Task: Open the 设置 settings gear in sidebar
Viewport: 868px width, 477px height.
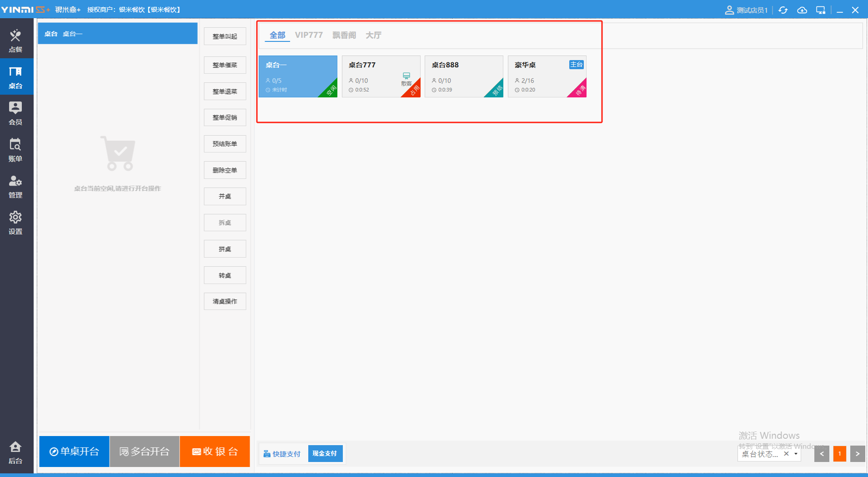Action: [15, 222]
